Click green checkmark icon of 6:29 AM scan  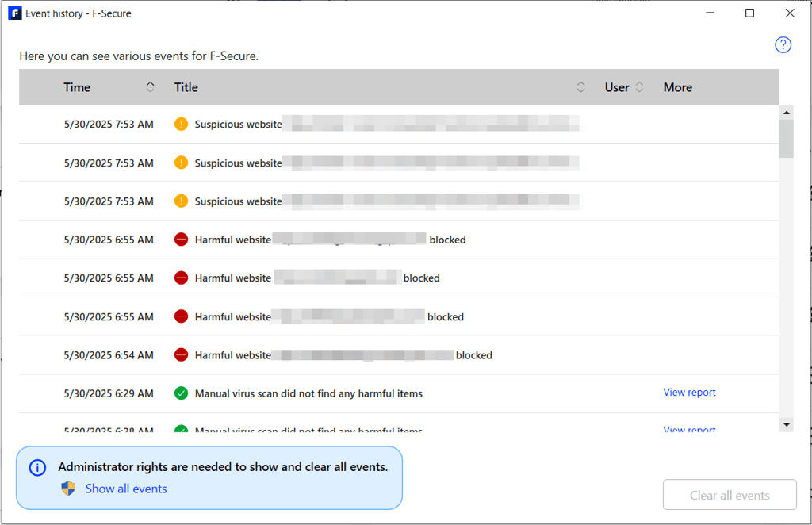coord(181,393)
